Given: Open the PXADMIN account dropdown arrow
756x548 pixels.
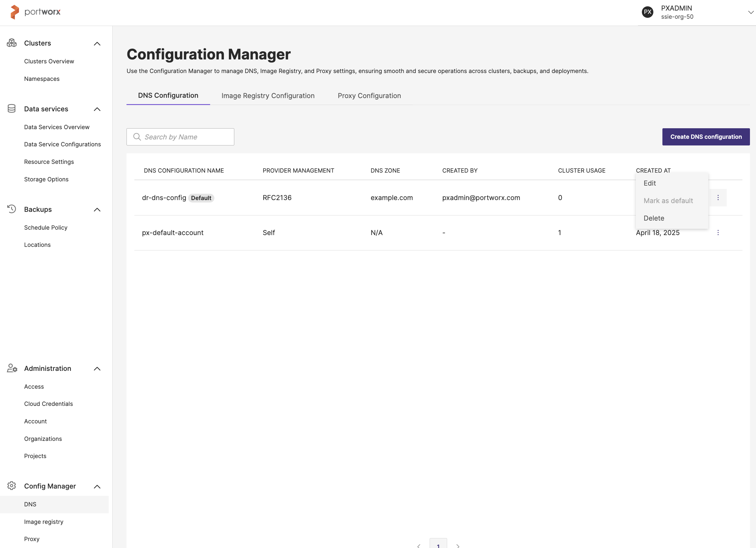Looking at the screenshot, I should (x=750, y=12).
